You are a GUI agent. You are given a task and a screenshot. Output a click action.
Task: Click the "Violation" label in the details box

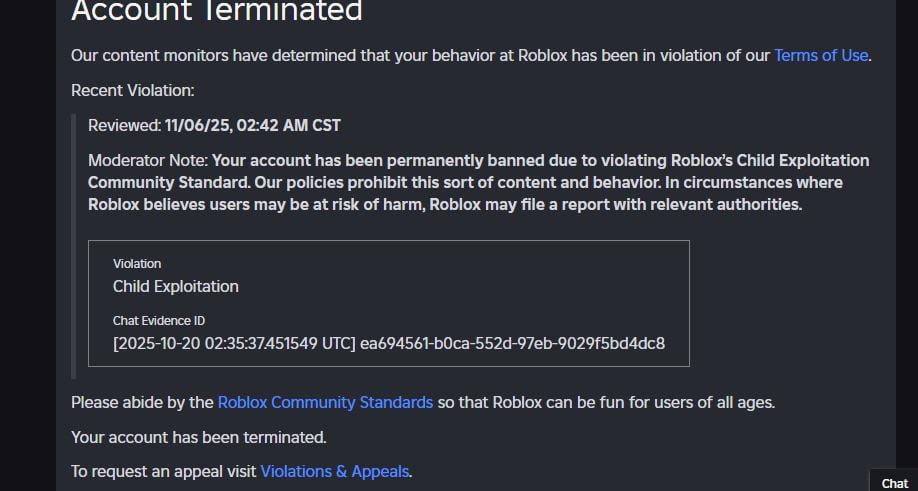pos(137,264)
